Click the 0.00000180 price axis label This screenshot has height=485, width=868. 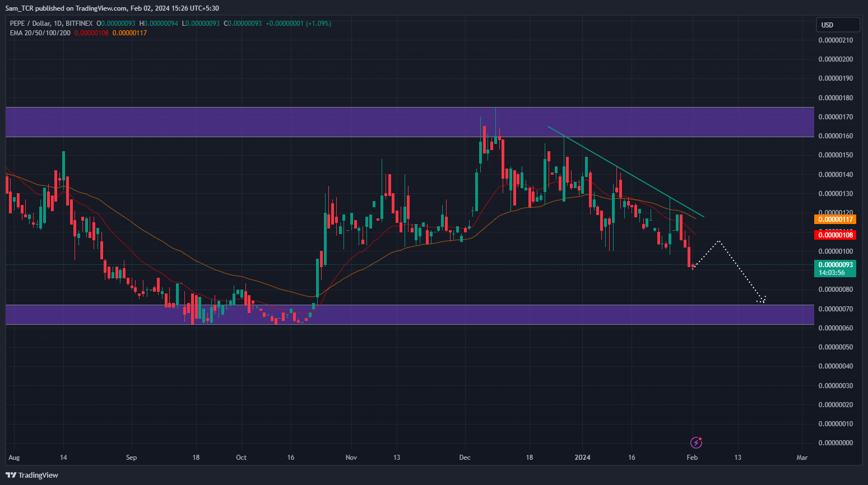tap(835, 98)
